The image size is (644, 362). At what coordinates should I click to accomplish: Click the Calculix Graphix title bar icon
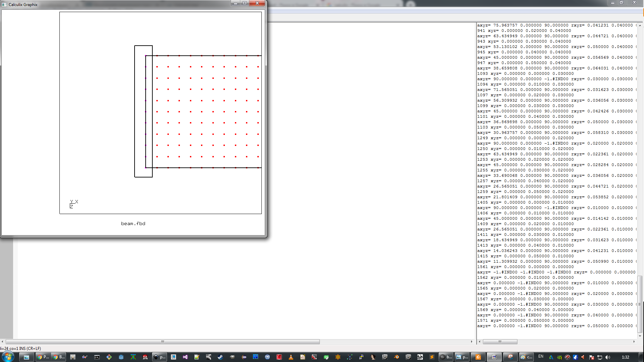pos(4,4)
